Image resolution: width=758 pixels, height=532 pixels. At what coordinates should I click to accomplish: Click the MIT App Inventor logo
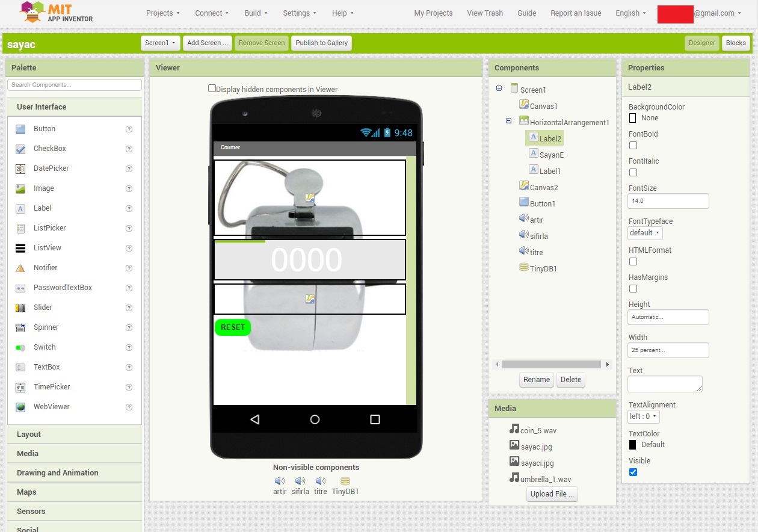(x=57, y=12)
